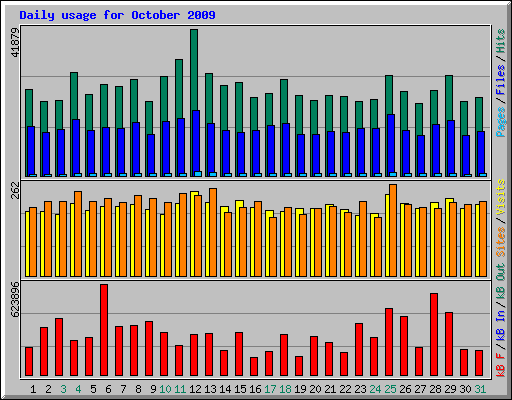Viewport: 512px width, 400px height.
Task: Click green day label 10
Action: tap(165, 389)
